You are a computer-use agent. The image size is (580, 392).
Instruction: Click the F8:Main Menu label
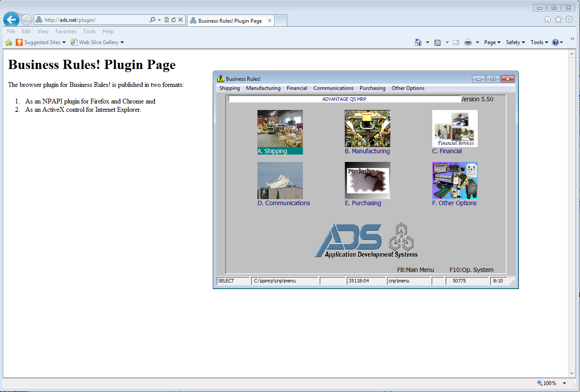[415, 270]
